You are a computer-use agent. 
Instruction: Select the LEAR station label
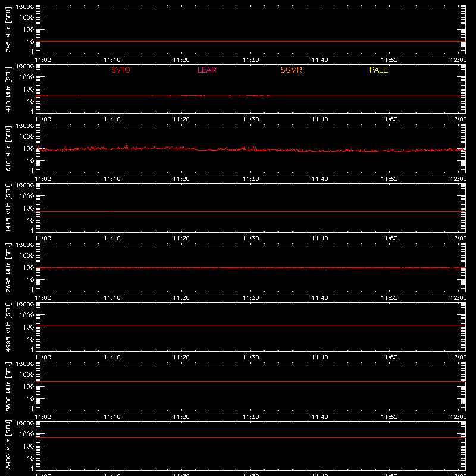pos(206,70)
